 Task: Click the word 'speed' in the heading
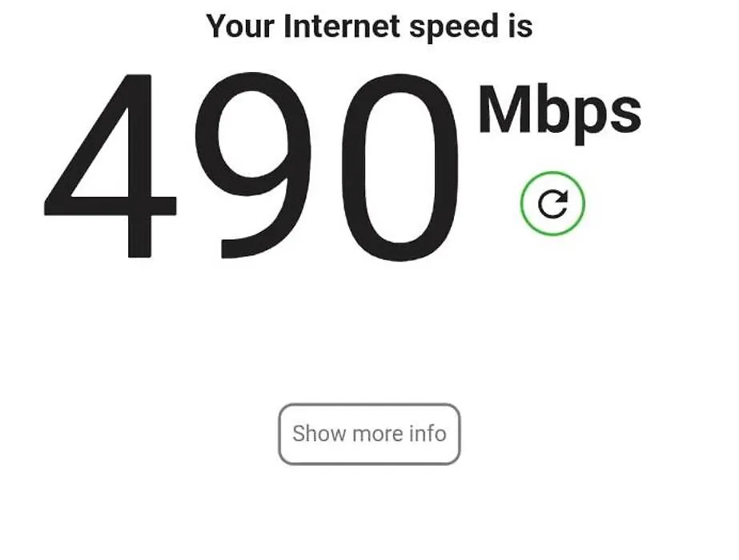[x=453, y=28]
